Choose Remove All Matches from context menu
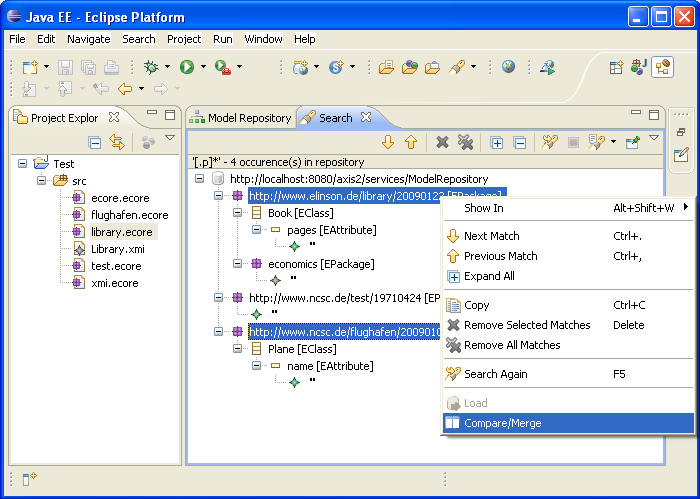Image resolution: width=700 pixels, height=499 pixels. coord(568,345)
